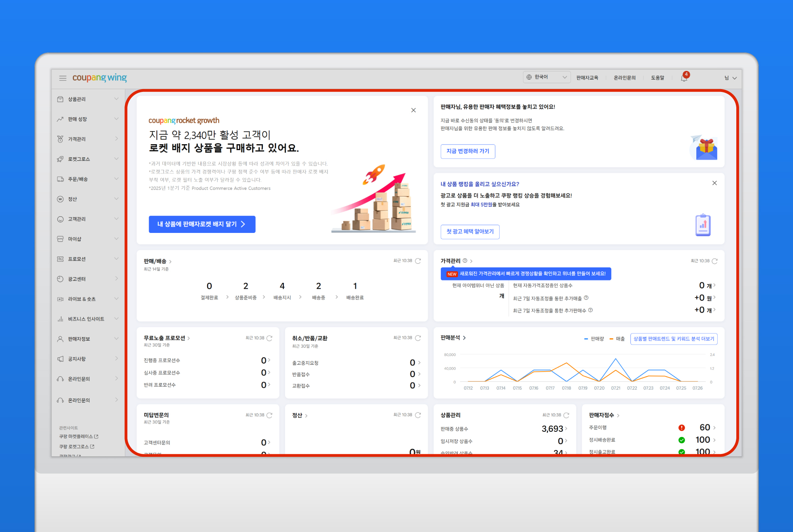Click the 가격관리 medal icon in the sidebar
The image size is (793, 532).
pyautogui.click(x=60, y=139)
